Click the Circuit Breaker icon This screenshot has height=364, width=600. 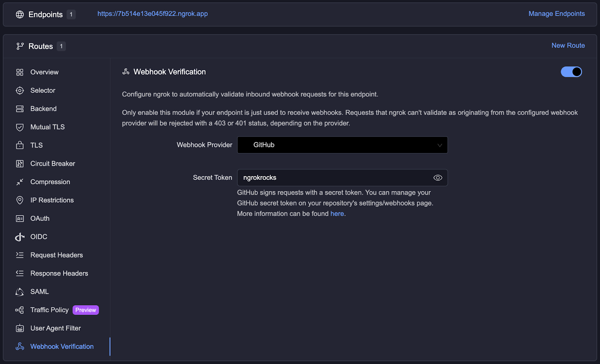[x=20, y=164]
